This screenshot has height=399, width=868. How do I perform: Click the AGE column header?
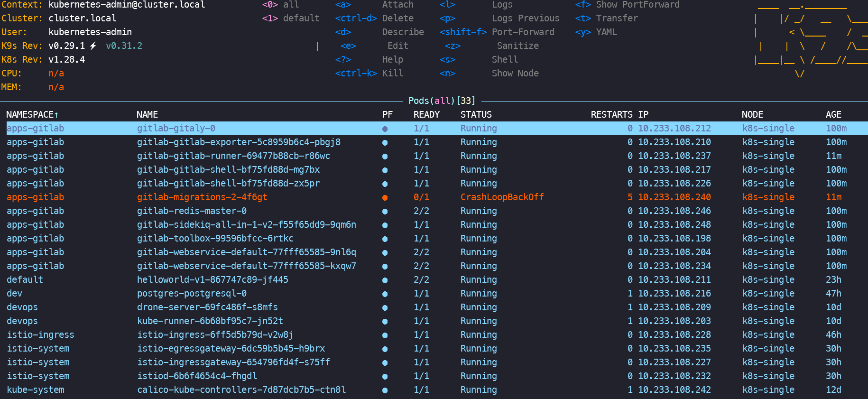click(x=833, y=114)
